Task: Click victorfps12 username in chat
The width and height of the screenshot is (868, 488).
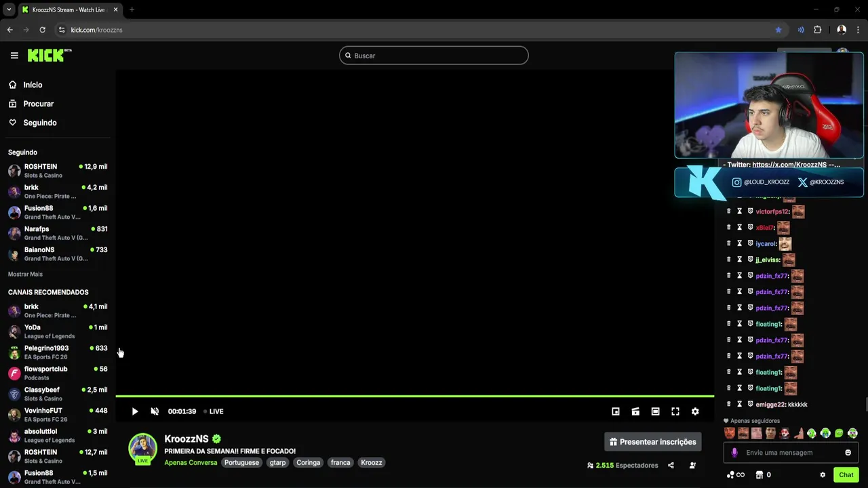Action: 772,211
